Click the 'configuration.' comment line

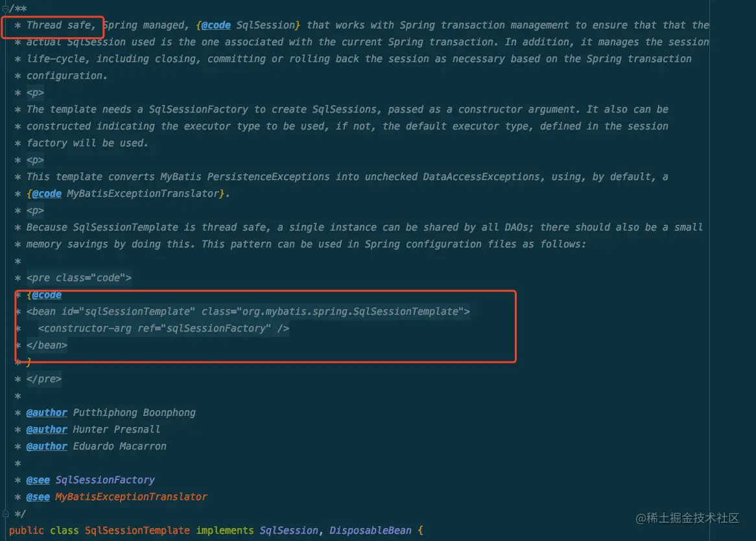(67, 76)
